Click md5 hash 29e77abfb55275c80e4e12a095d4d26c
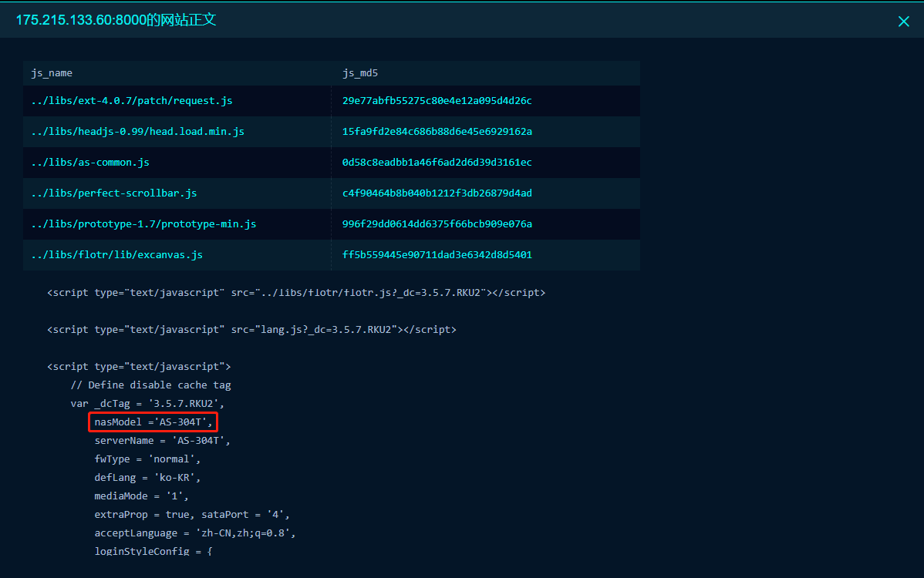Viewport: 924px width, 578px height. click(x=437, y=101)
